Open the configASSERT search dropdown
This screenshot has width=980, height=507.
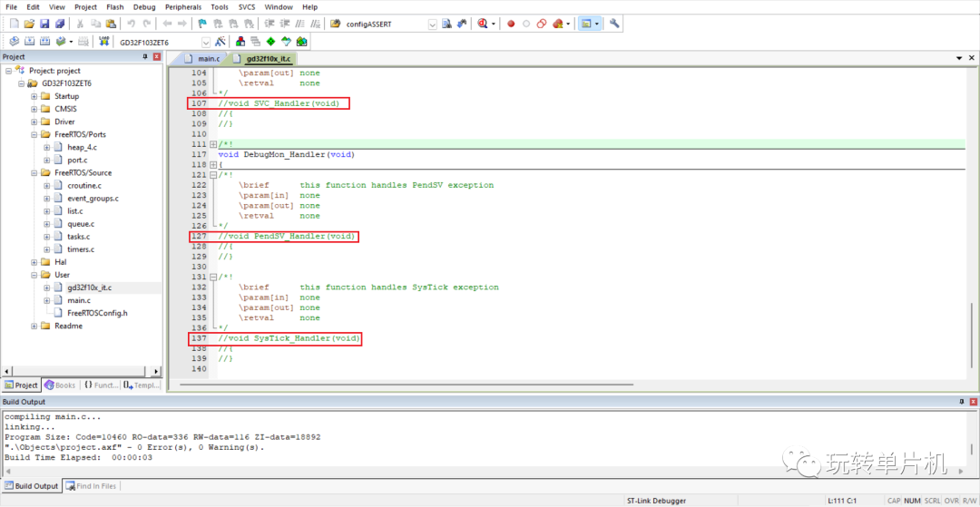(x=433, y=24)
